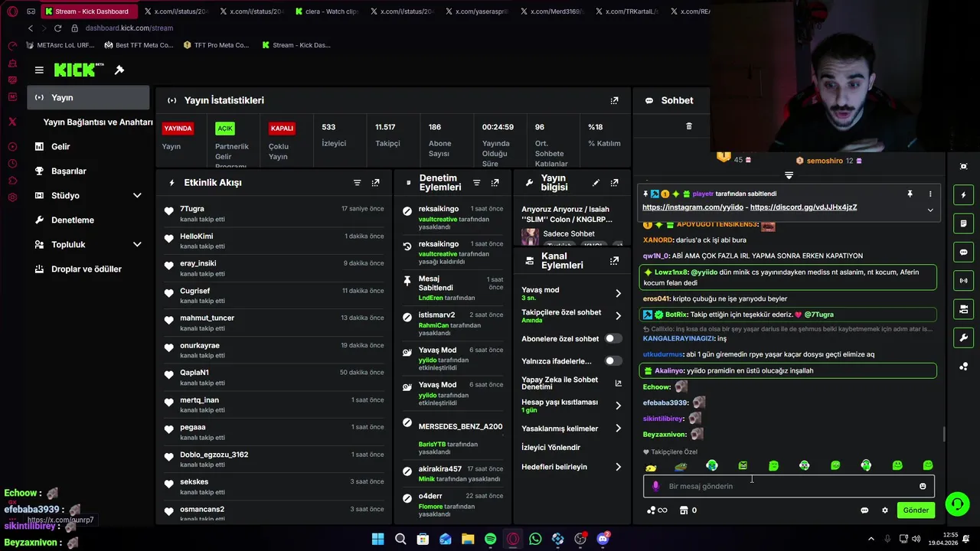Unpin the pinned chat message
The image size is (980, 551).
tap(910, 194)
